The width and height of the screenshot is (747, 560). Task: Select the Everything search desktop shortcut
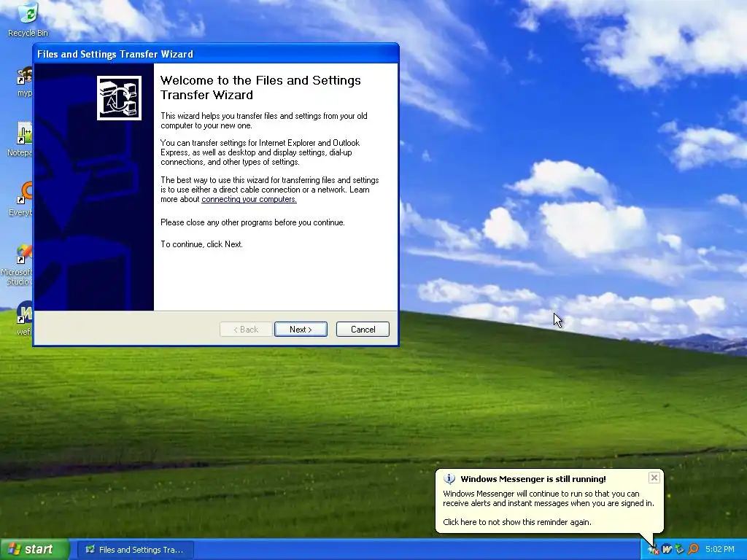[23, 199]
